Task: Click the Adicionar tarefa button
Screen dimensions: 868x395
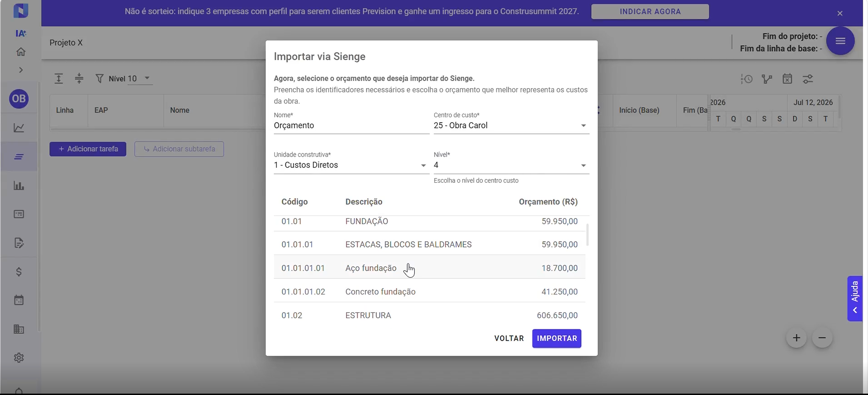Action: (88, 149)
